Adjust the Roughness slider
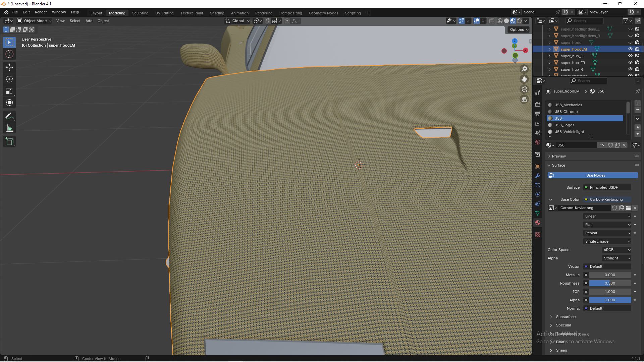This screenshot has width=644, height=362. pos(610,283)
